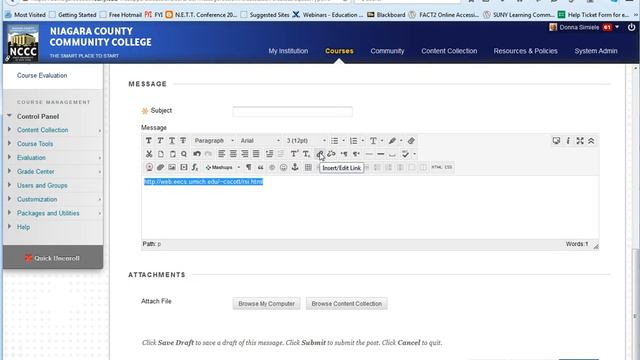
Task: Open the Resources & Policies tab
Action: pos(525,51)
